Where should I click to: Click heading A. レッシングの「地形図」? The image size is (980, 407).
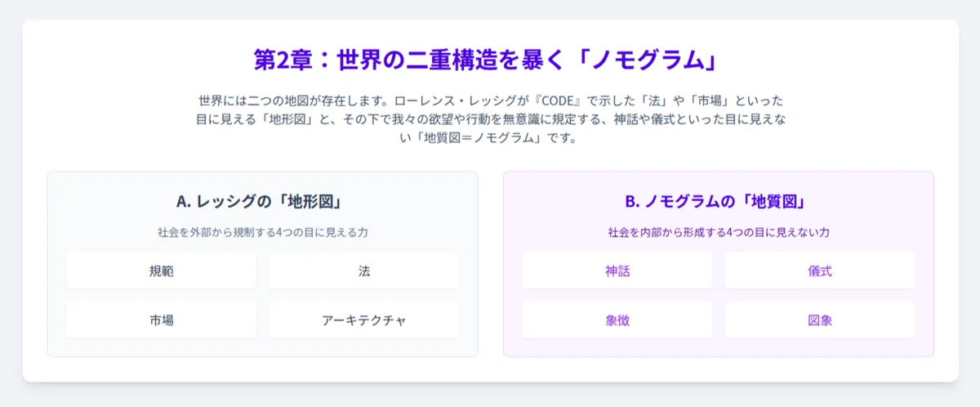[x=262, y=201]
